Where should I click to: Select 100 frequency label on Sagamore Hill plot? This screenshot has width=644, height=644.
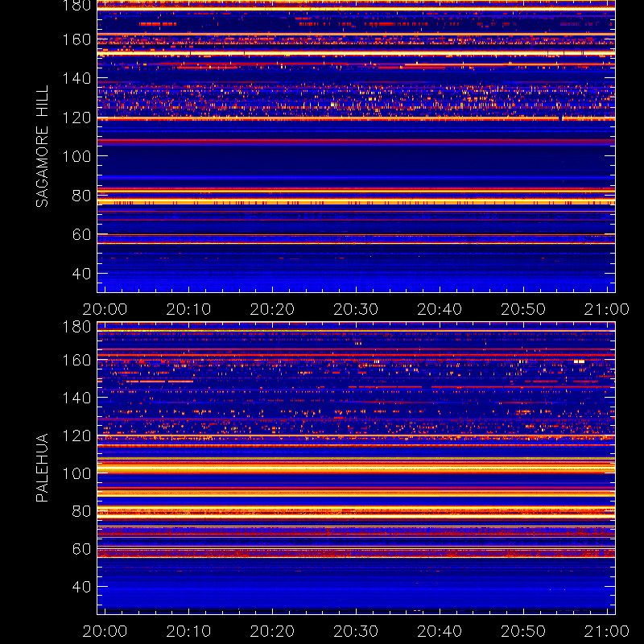point(76,156)
